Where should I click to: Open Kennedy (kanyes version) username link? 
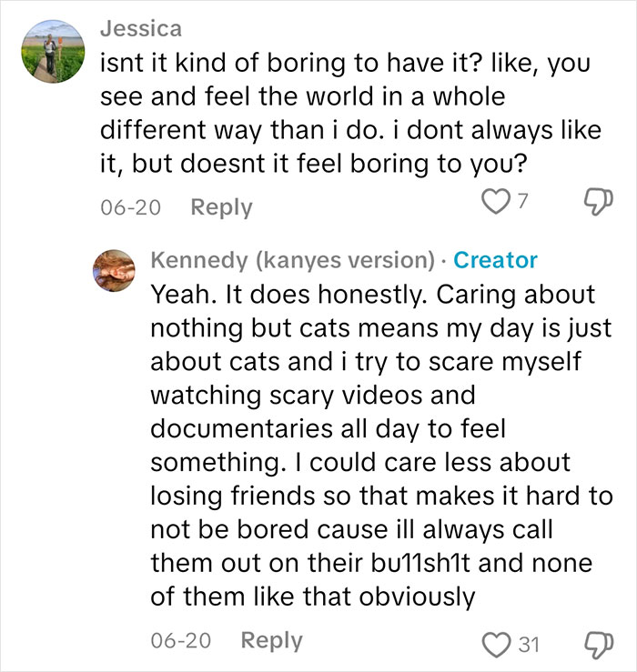292,260
